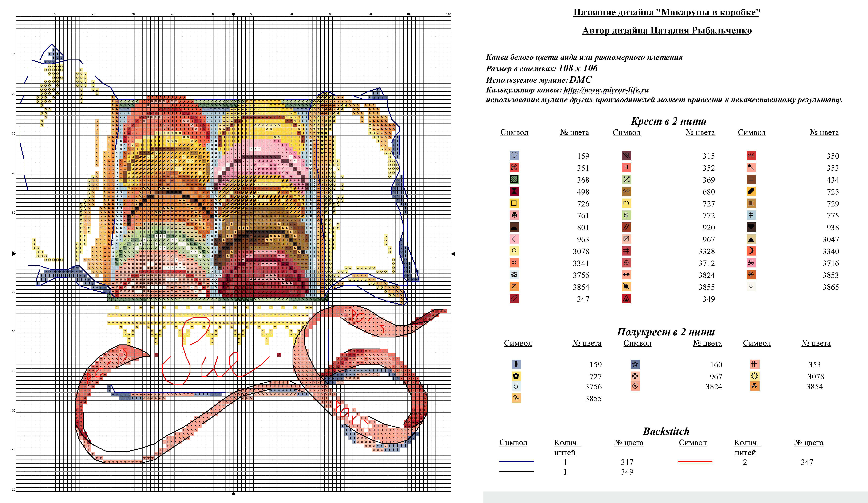Click the '120' label on the left ruler

coord(13,490)
